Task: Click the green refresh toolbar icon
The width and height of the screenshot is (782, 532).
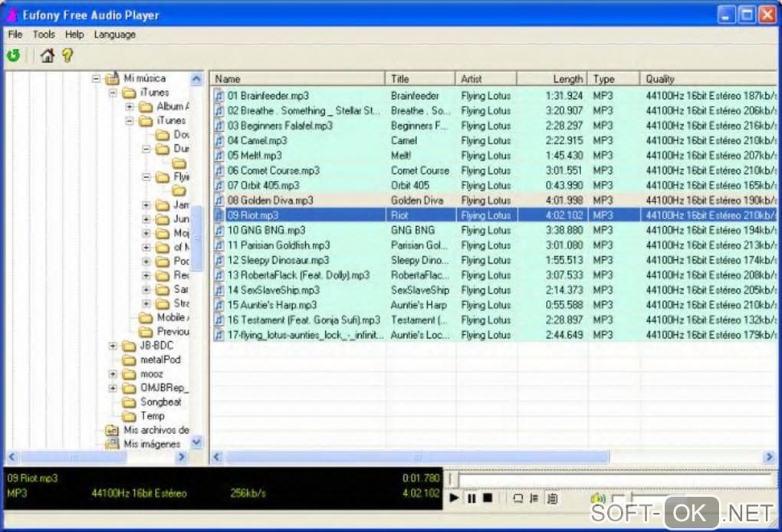Action: 14,55
